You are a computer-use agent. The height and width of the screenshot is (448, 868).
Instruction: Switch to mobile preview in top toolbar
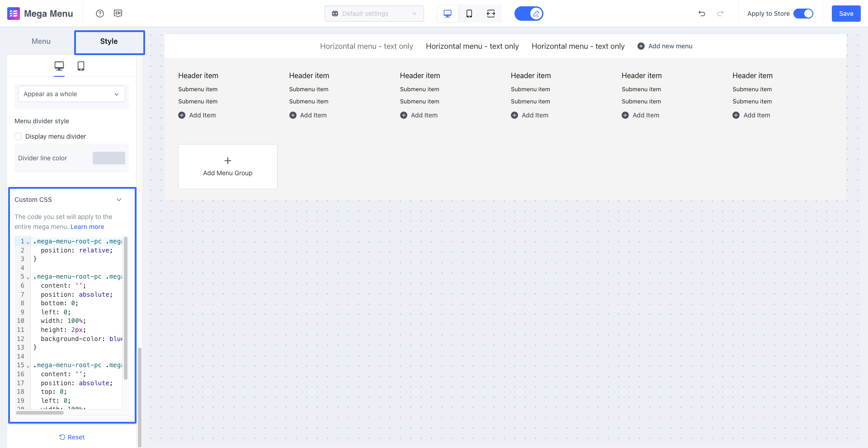coord(469,14)
